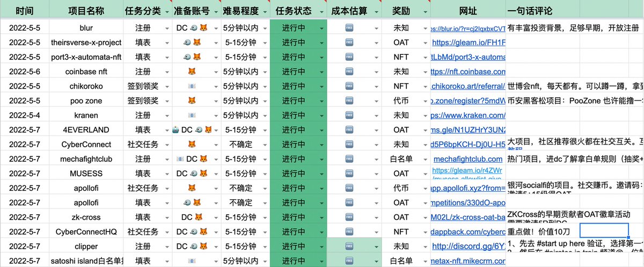Click the fox emoji in CyberConnect row
This screenshot has width=644, height=267.
192,144
